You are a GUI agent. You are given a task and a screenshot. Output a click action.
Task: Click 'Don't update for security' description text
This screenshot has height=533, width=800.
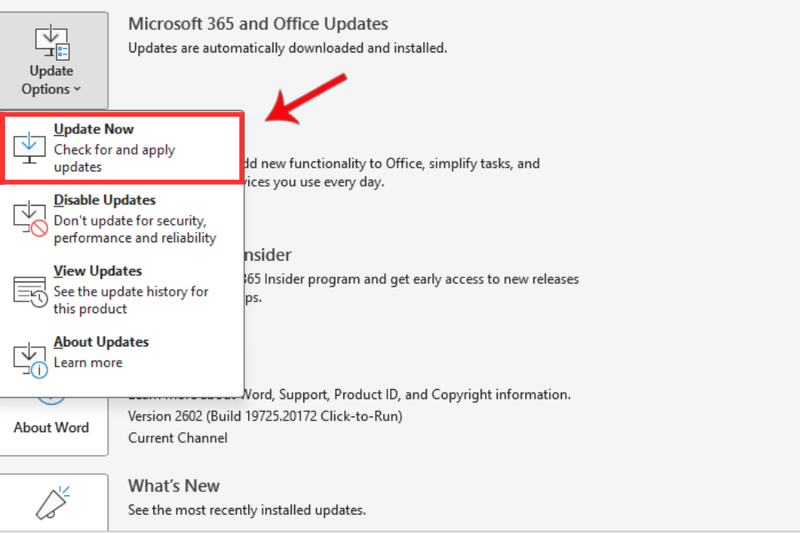pos(135,229)
